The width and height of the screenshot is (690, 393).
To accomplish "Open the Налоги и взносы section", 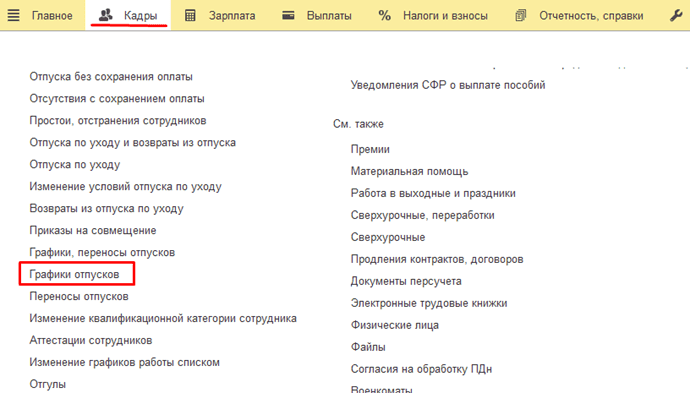I will [445, 16].
